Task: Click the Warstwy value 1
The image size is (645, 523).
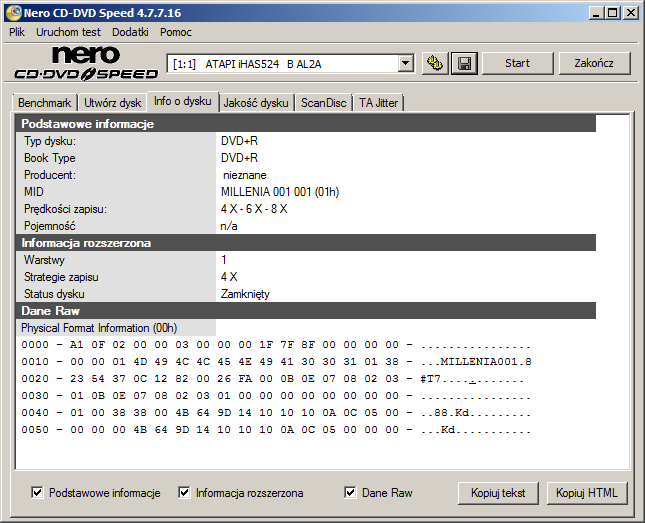Action: 224,260
